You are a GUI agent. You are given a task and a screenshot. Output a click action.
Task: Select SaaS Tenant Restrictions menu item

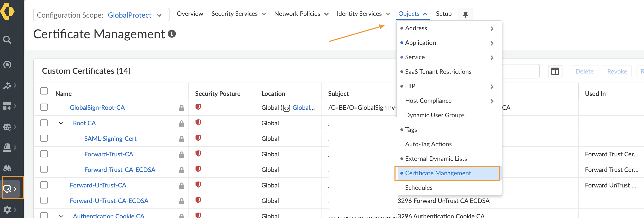(449, 72)
